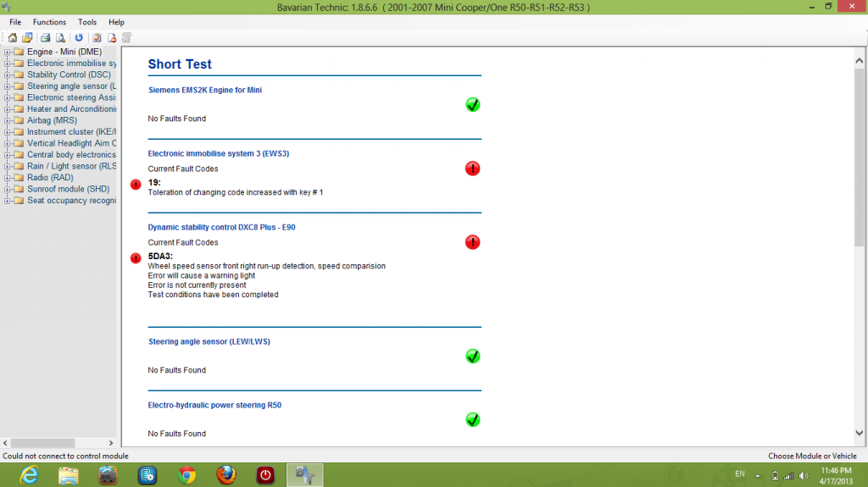Select Rain / Light sensor (RLS) in tree
868x487 pixels.
tap(71, 166)
